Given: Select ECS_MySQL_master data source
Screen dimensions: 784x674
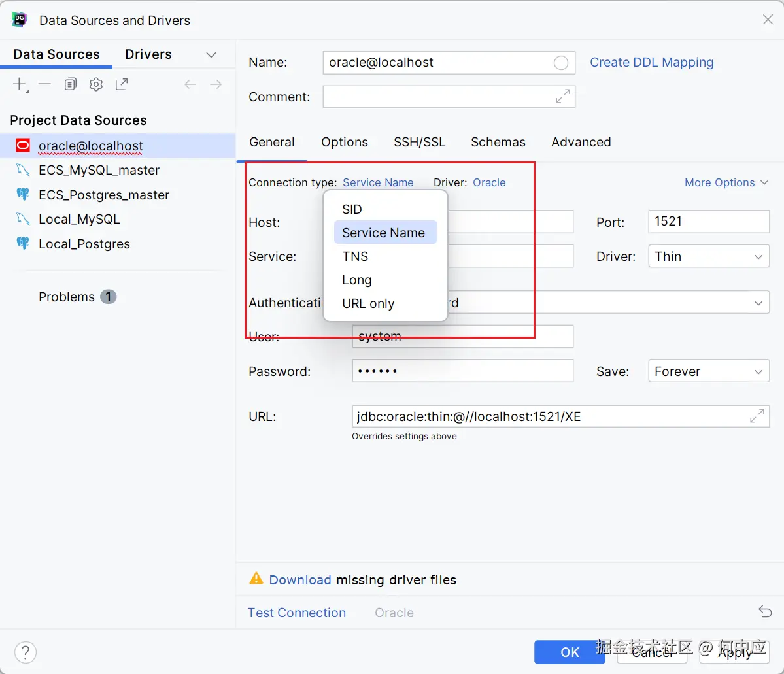Looking at the screenshot, I should coord(99,170).
